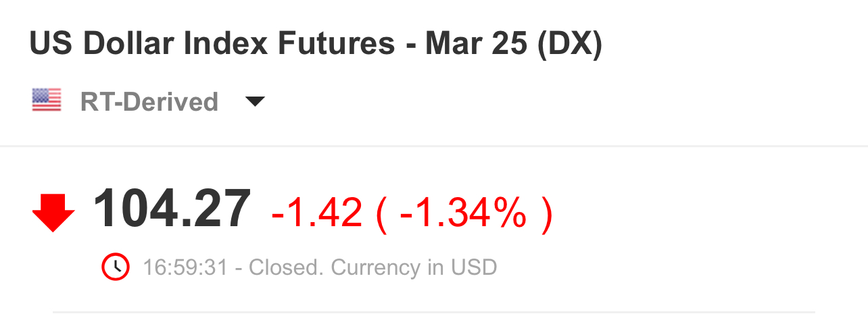Click the red down arrow price indicator

click(53, 212)
